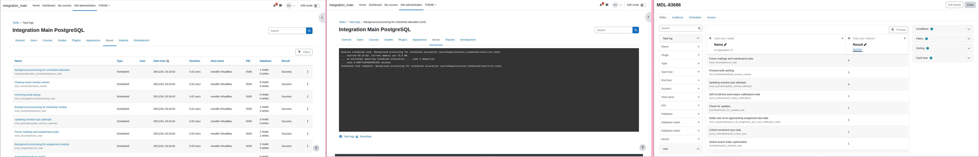980x157 pixels.
Task: Open actions menu for Updating overdue quiz attempts row
Action: pos(307,121)
